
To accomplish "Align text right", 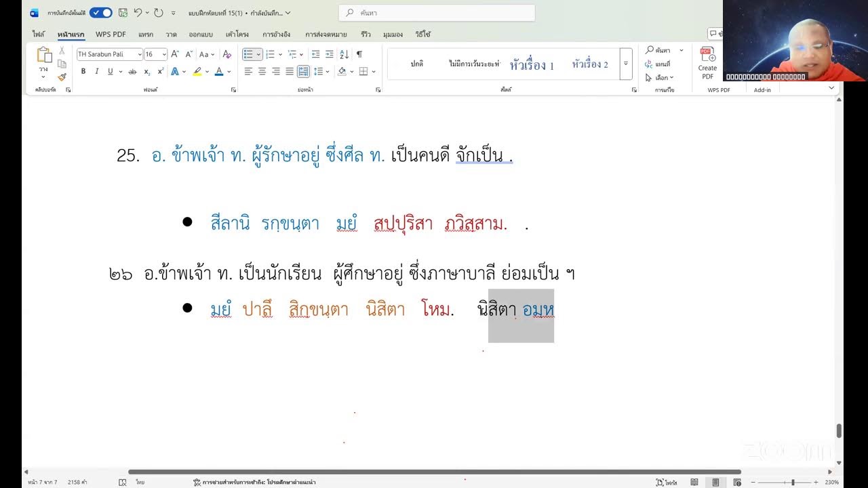I will point(276,71).
